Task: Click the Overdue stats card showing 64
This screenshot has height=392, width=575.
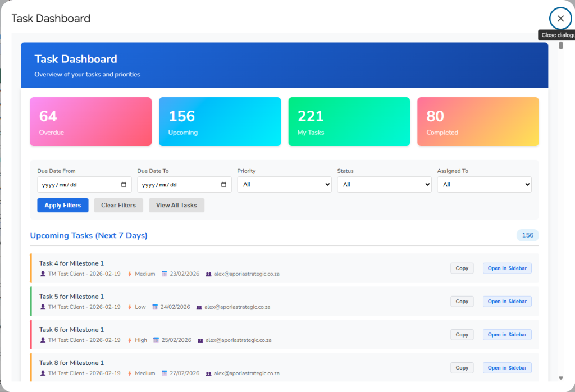Action: click(90, 121)
